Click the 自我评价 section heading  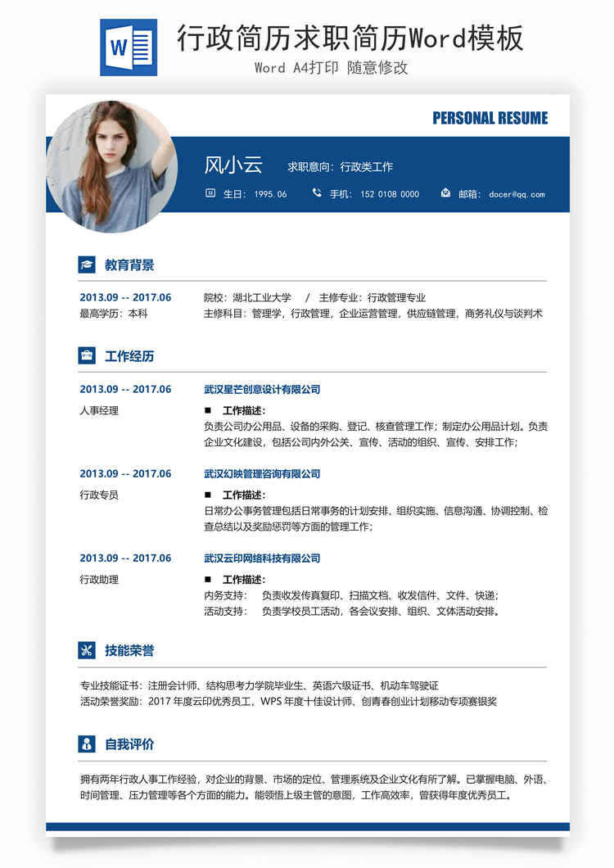coord(129,744)
